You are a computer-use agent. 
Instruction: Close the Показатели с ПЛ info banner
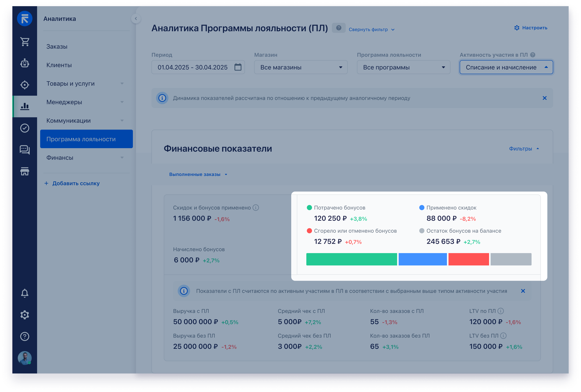[523, 291]
